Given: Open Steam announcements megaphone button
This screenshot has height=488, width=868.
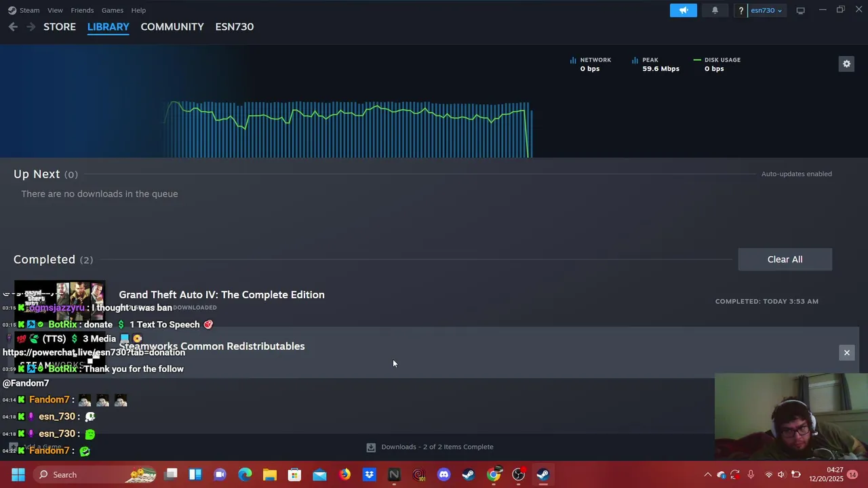Looking at the screenshot, I should [683, 10].
